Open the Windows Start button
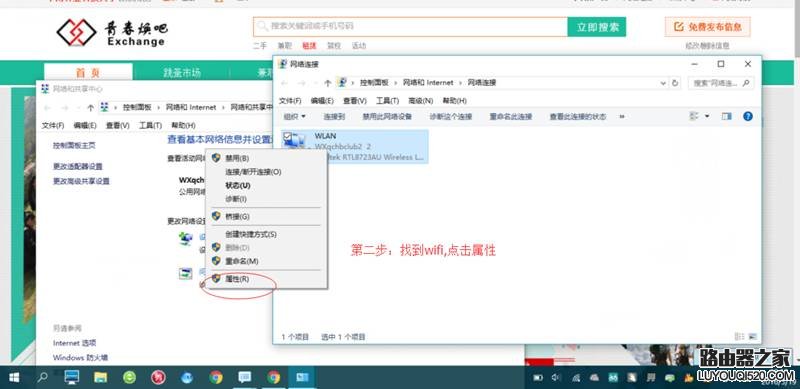This screenshot has width=800, height=389. click(x=14, y=377)
